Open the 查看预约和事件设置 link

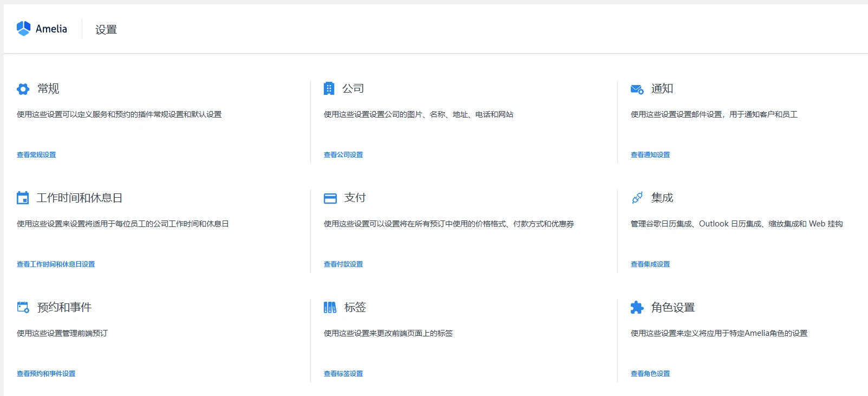point(46,374)
